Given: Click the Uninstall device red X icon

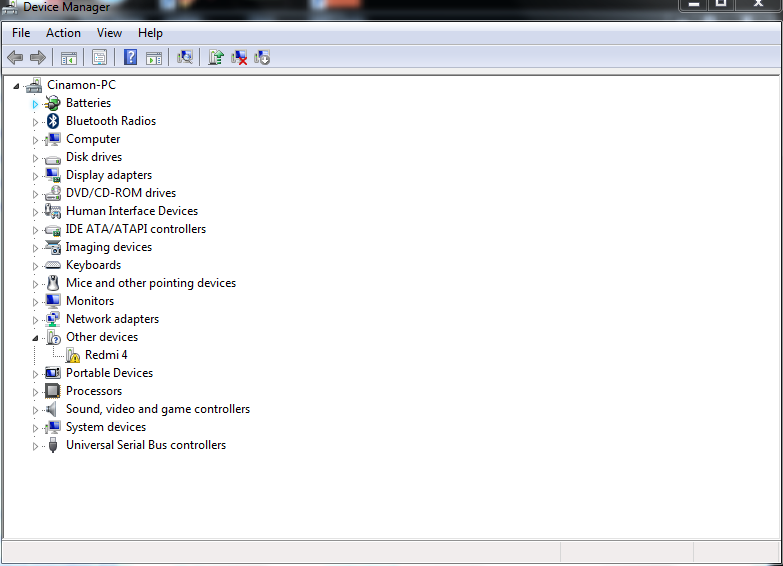Looking at the screenshot, I should [x=239, y=58].
